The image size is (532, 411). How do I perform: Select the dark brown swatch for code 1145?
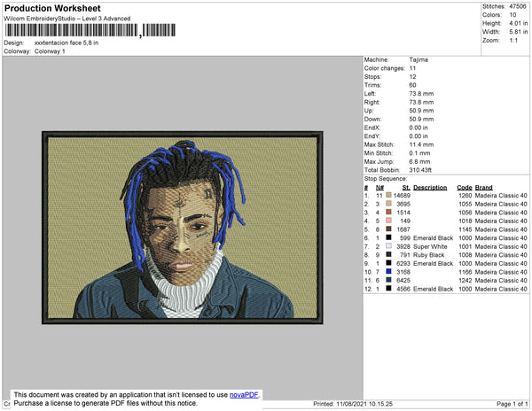pos(388,229)
